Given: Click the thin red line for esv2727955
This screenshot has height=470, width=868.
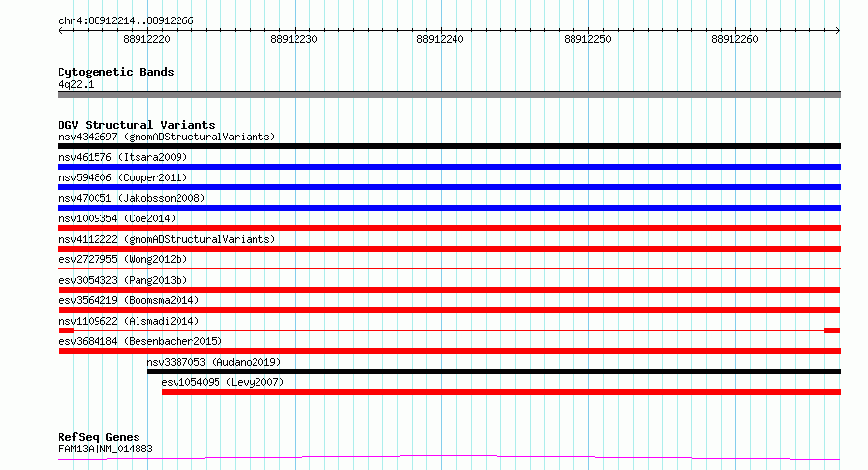Looking at the screenshot, I should (449, 269).
